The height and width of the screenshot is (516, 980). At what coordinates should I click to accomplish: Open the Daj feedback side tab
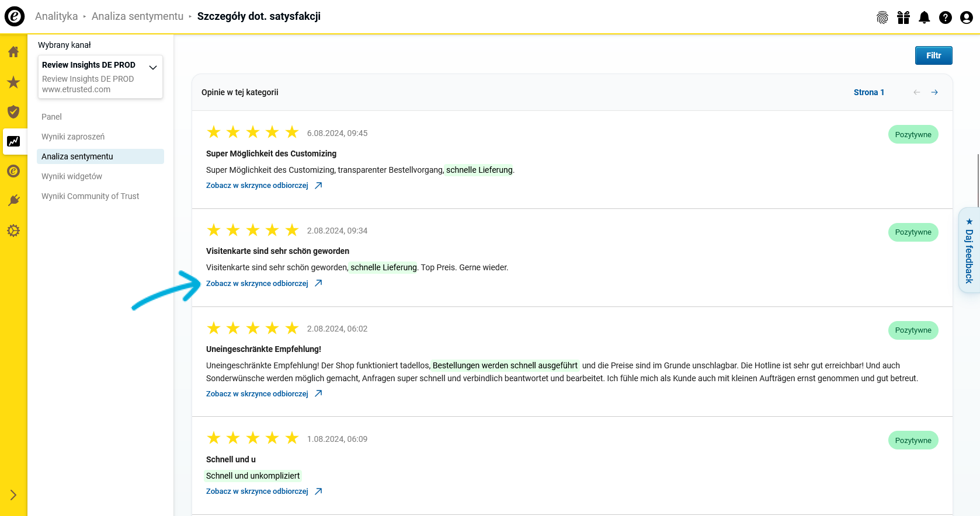pos(969,251)
